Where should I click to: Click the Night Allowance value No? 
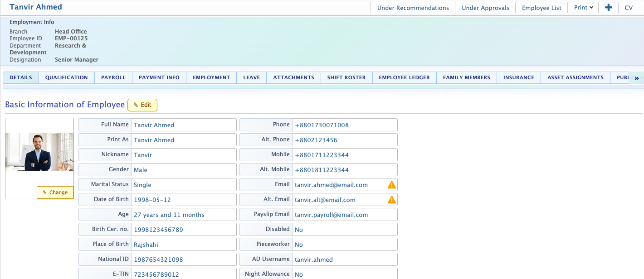(x=299, y=274)
